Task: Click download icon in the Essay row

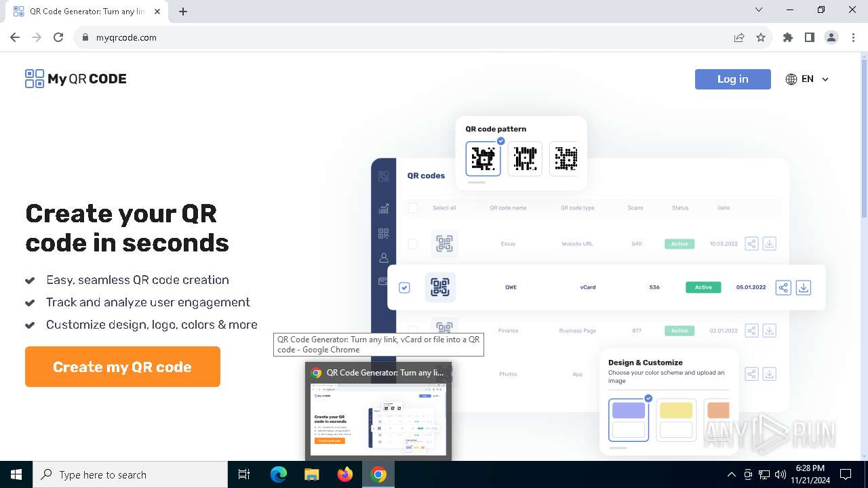Action: pos(770,243)
